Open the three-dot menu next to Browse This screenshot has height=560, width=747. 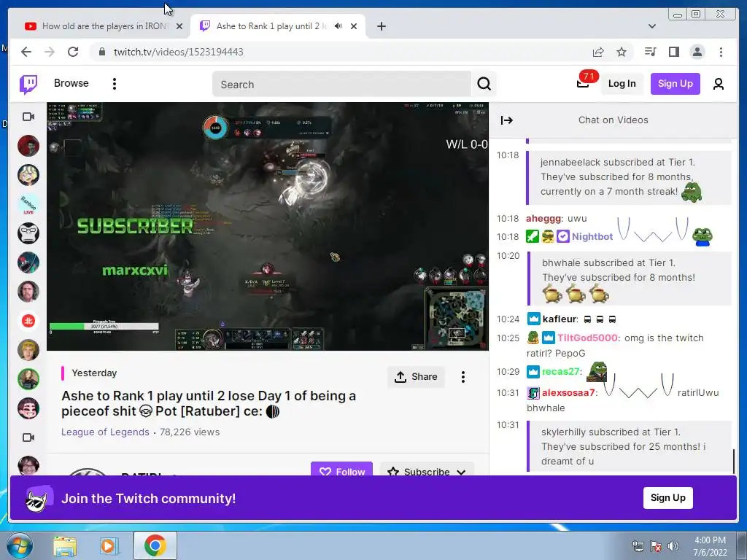pos(115,84)
